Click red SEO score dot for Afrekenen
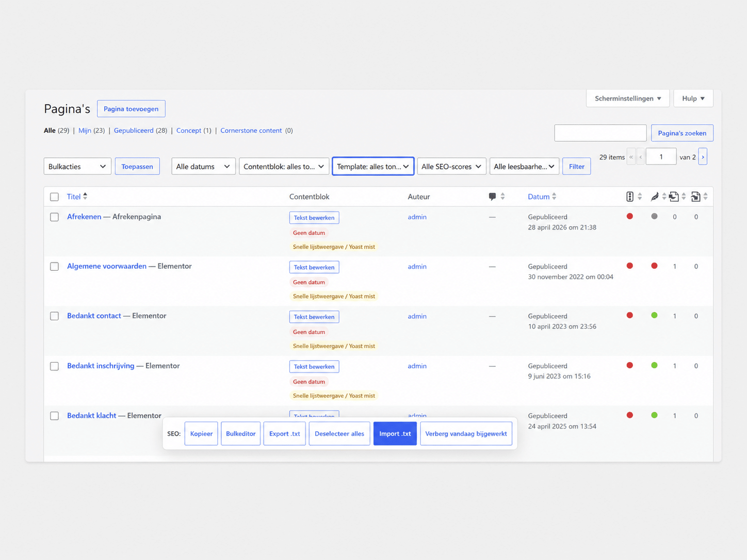Screen dimensions: 747x560 [630, 217]
